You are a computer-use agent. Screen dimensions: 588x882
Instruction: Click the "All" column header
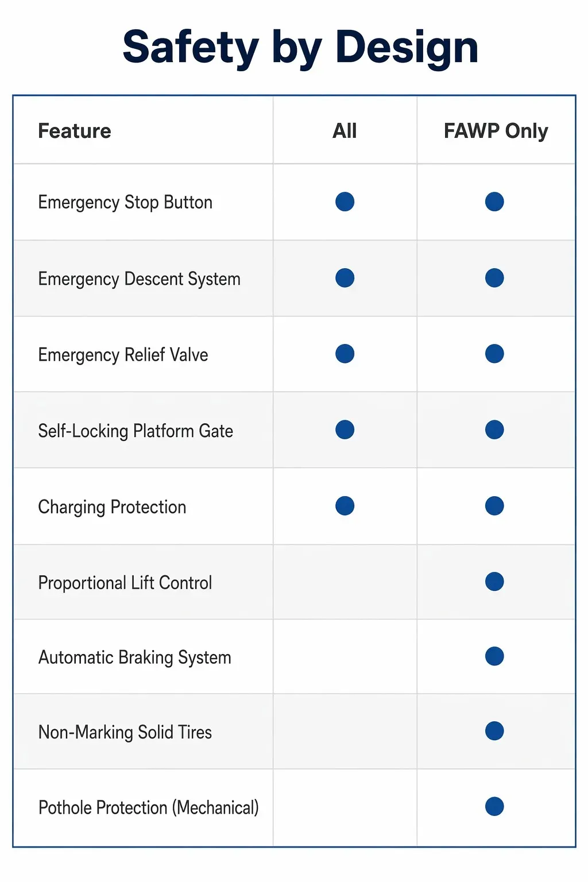tap(345, 131)
